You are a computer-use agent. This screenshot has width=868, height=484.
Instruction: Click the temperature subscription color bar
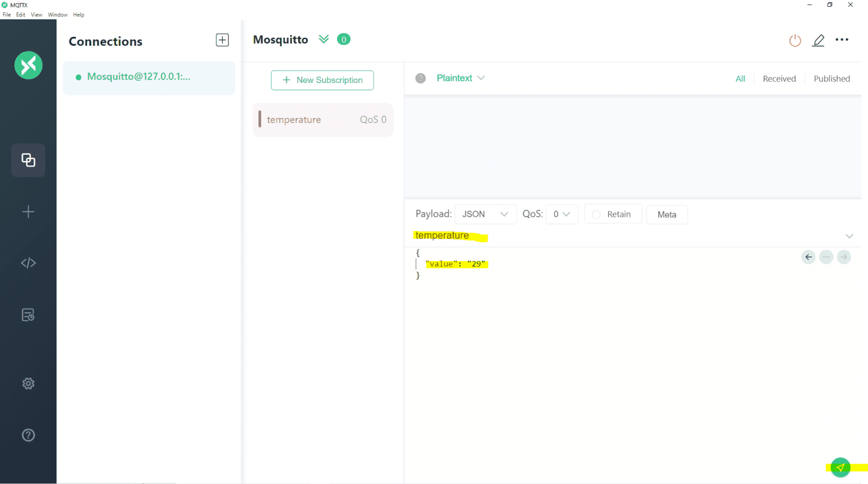260,119
